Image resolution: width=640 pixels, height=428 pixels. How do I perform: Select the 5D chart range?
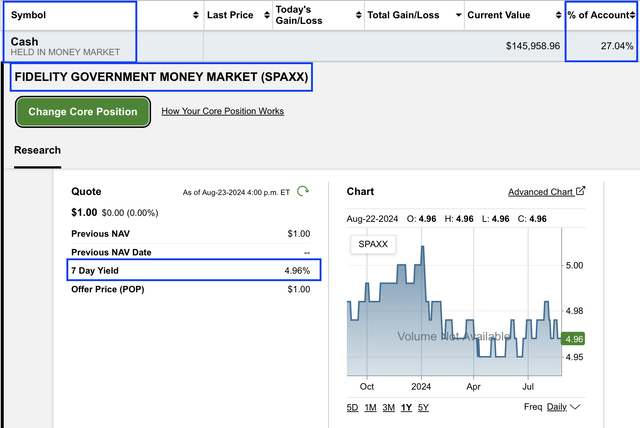353,407
